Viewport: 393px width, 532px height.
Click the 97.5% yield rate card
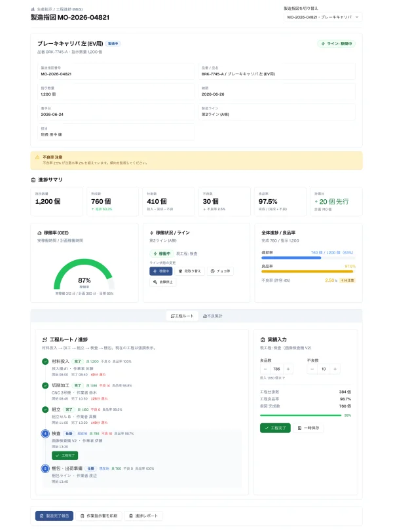click(280, 202)
